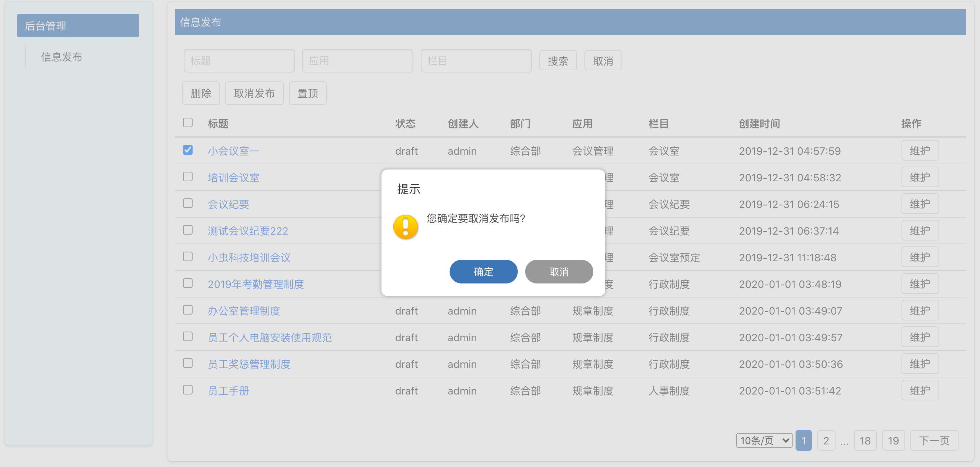Click the 删除 delete button
Screen dimensions: 980x467
pyautogui.click(x=201, y=93)
